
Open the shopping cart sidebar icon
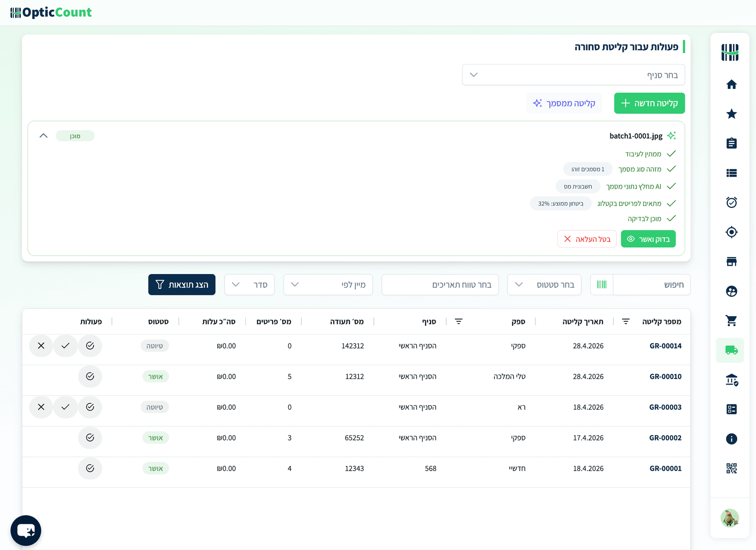click(x=731, y=321)
